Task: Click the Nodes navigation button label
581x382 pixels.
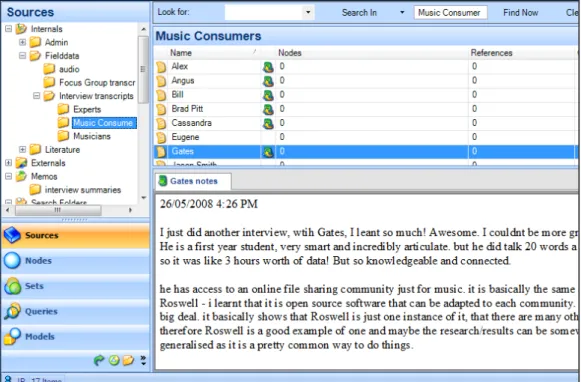Action: pyautogui.click(x=38, y=260)
